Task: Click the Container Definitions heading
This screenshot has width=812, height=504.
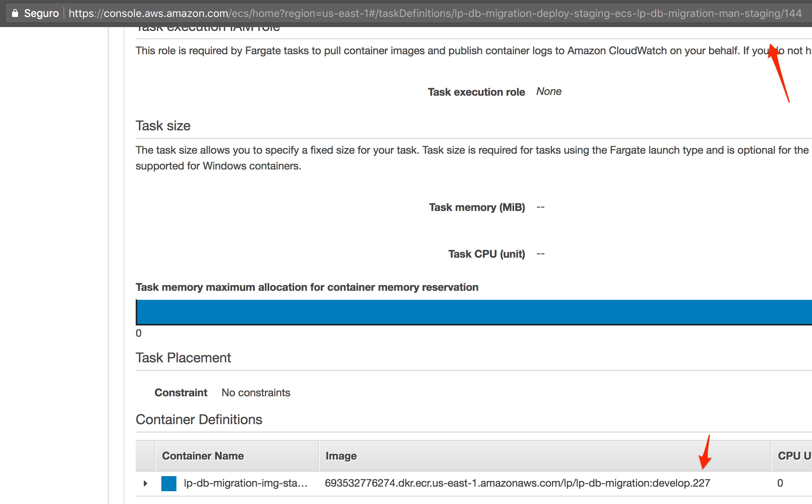Action: point(199,419)
